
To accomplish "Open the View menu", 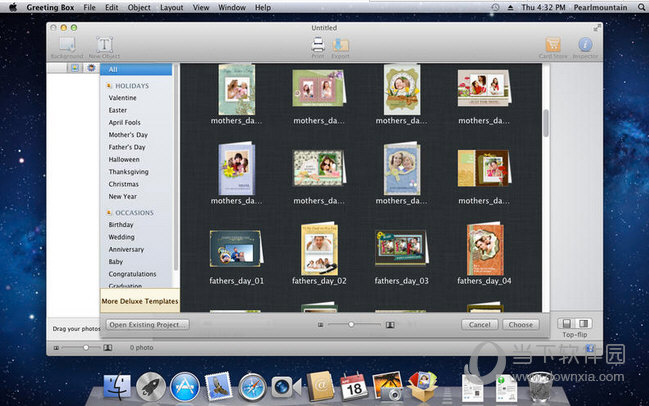I will point(201,7).
